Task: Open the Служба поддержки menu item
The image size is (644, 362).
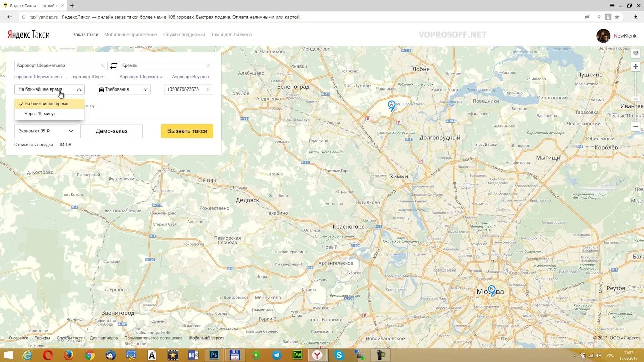Action: click(x=184, y=35)
